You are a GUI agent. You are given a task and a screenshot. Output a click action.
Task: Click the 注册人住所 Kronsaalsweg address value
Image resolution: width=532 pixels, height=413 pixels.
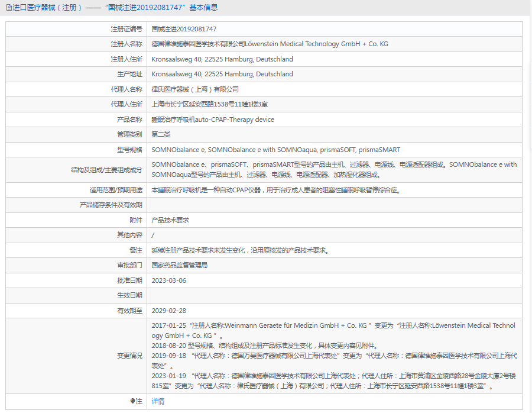[x=222, y=59]
